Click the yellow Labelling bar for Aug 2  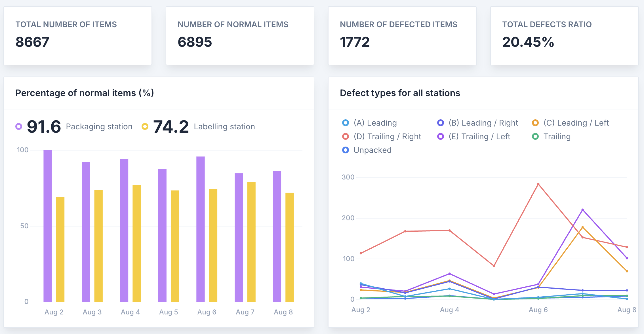point(60,249)
